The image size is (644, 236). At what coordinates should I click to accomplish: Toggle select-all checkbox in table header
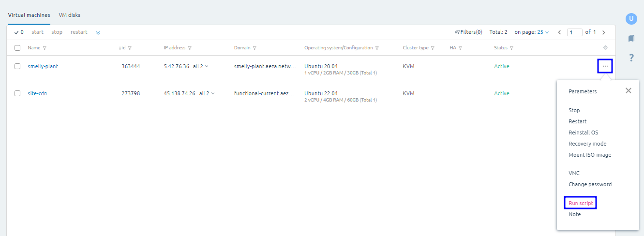pos(17,48)
